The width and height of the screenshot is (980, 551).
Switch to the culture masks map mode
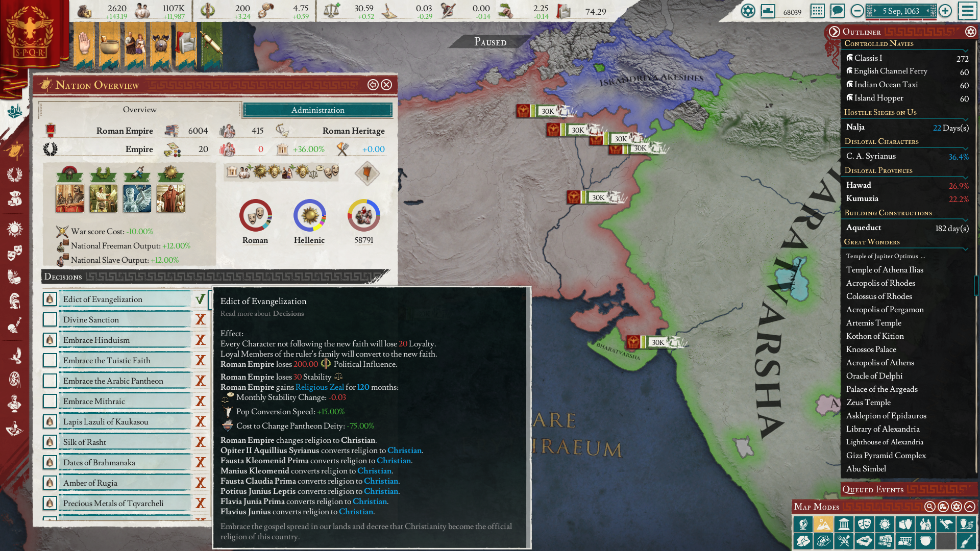tap(864, 524)
